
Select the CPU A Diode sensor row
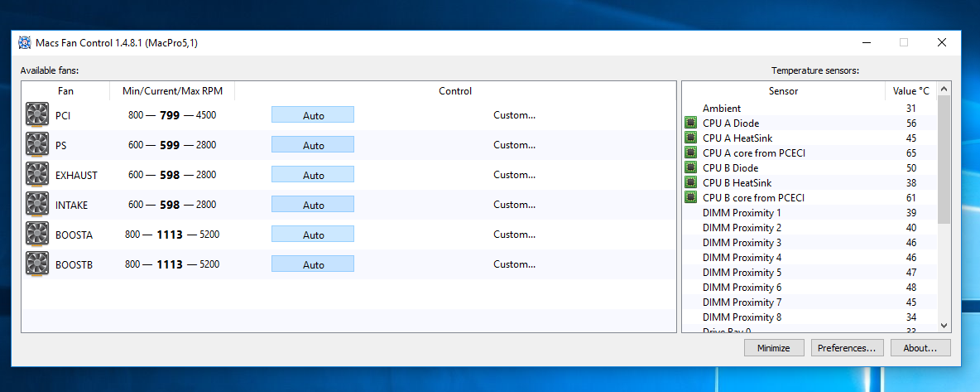pyautogui.click(x=810, y=123)
